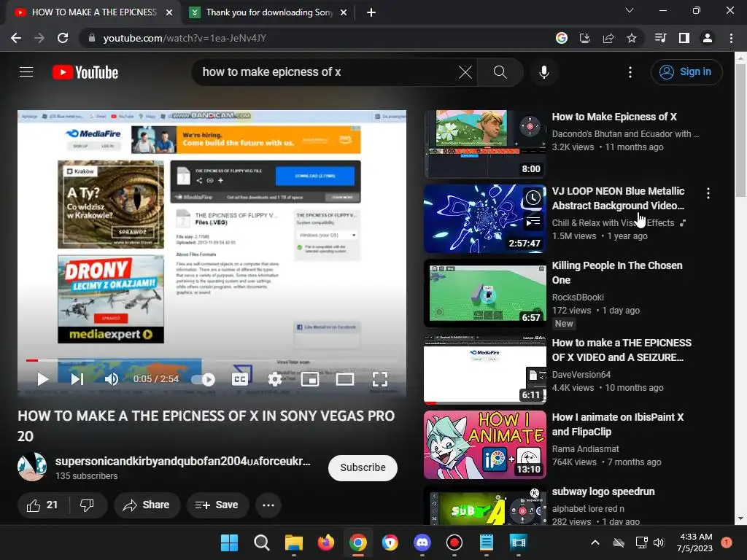Open VJ LOOP NEON Blue Metallic video title
This screenshot has height=560, width=747.
(618, 198)
